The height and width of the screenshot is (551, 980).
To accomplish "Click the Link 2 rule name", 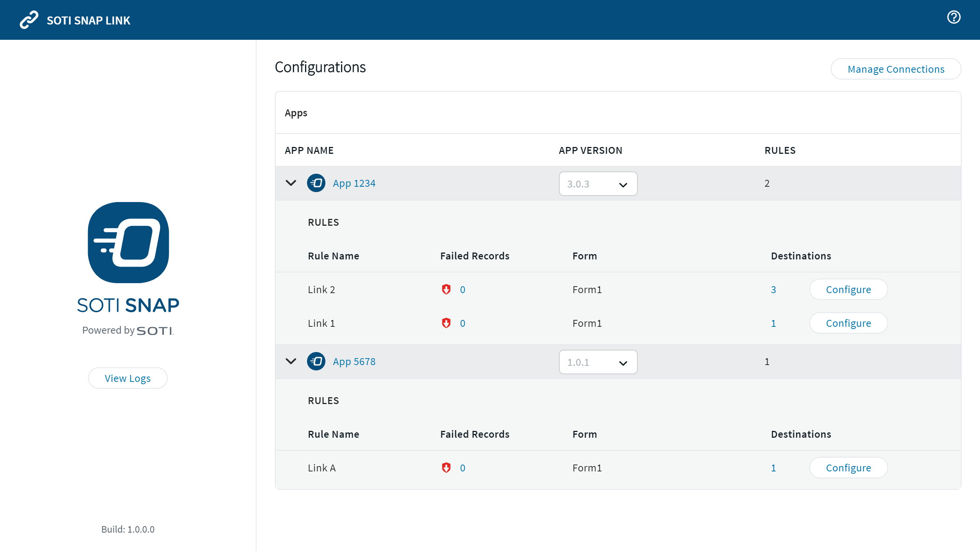I will (x=322, y=290).
